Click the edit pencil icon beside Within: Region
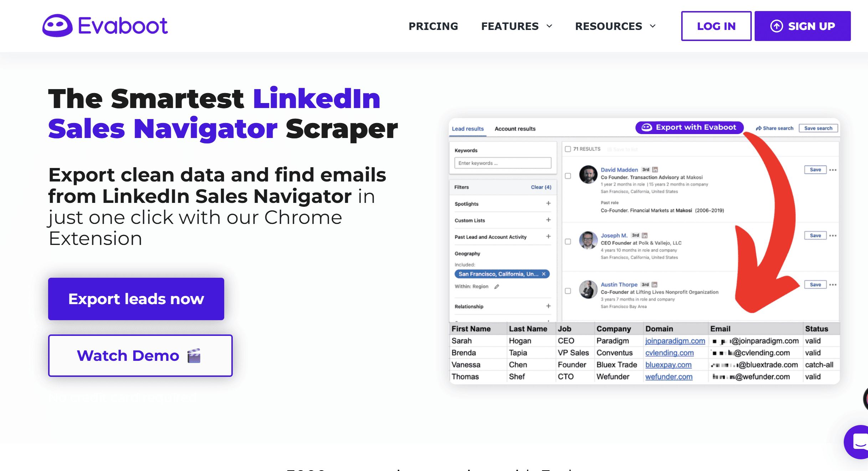This screenshot has width=868, height=471. (497, 286)
